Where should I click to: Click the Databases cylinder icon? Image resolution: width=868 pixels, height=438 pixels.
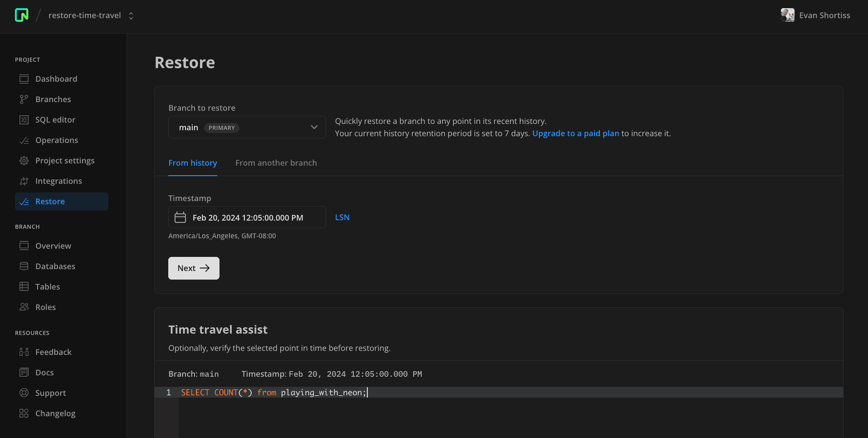tap(24, 266)
